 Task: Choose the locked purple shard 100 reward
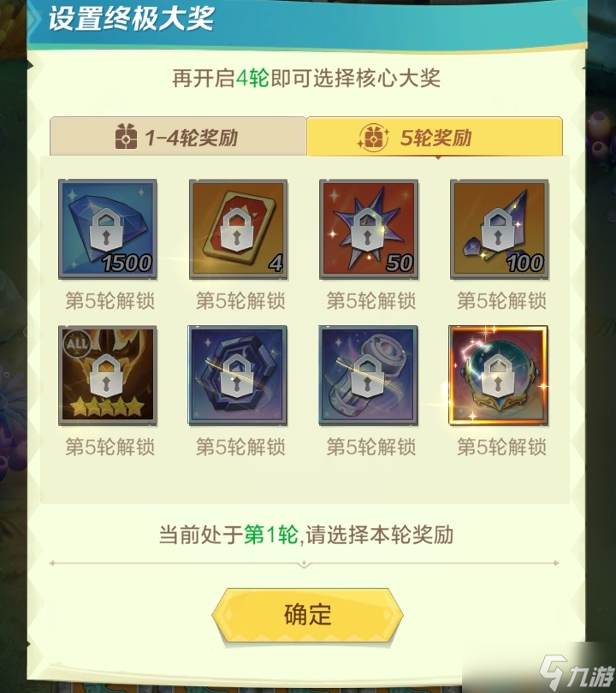pyautogui.click(x=500, y=229)
